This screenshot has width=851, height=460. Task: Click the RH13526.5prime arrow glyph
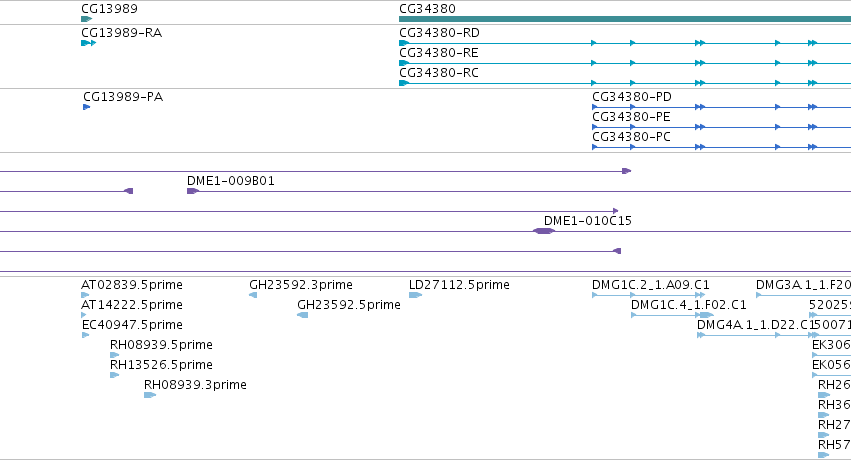(114, 375)
